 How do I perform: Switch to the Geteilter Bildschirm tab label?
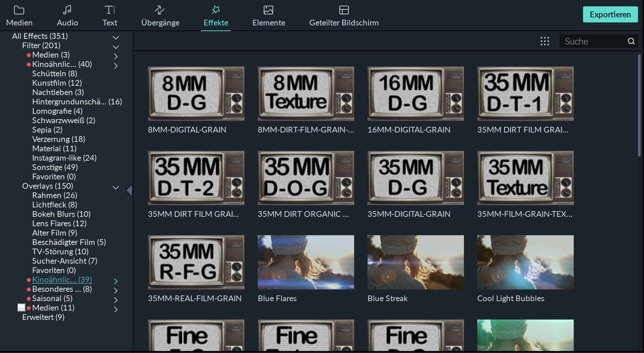[344, 23]
